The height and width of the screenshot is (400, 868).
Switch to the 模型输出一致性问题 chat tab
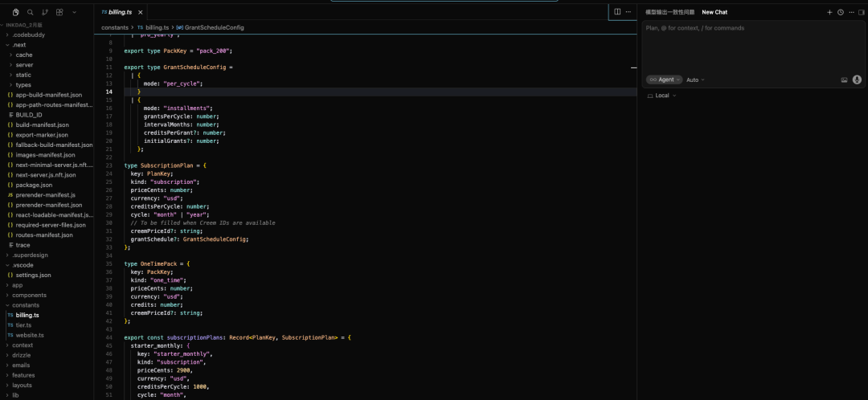point(669,12)
